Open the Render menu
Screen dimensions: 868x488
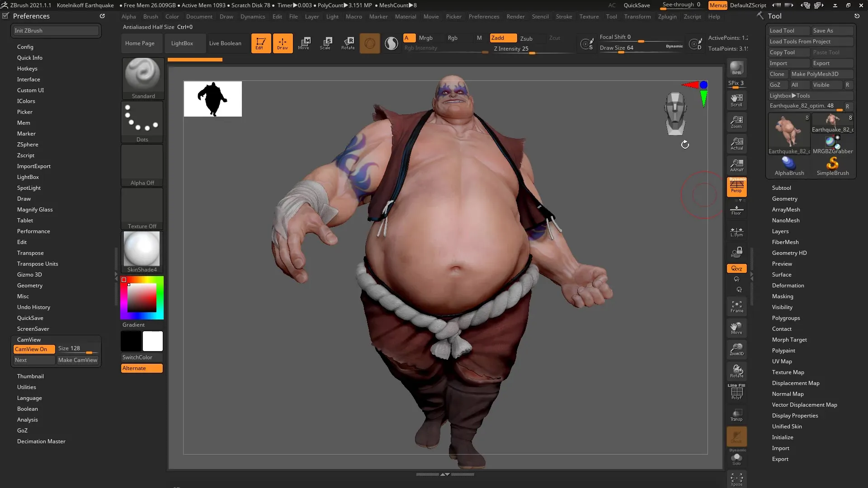[x=515, y=17]
